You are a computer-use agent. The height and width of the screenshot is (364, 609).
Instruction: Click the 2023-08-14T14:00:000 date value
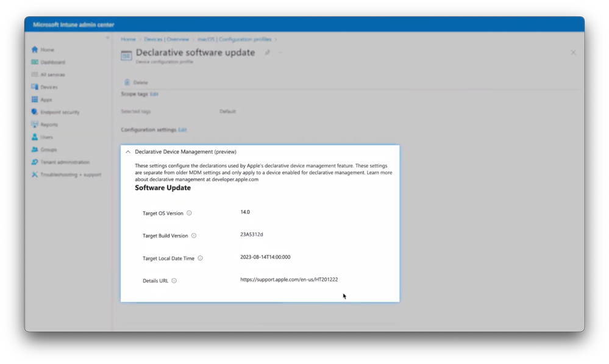(265, 257)
